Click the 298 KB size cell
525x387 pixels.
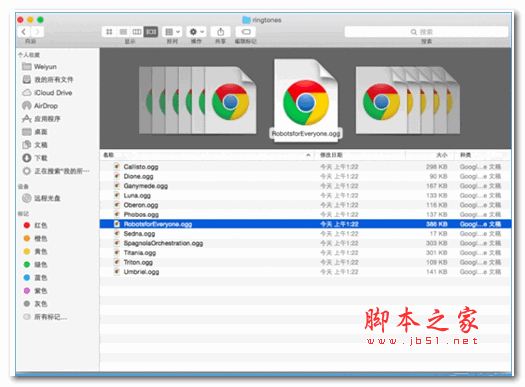click(437, 167)
